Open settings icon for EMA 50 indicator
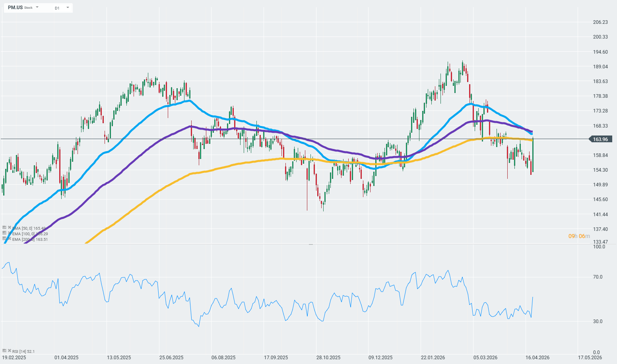The width and height of the screenshot is (617, 364). point(4,228)
